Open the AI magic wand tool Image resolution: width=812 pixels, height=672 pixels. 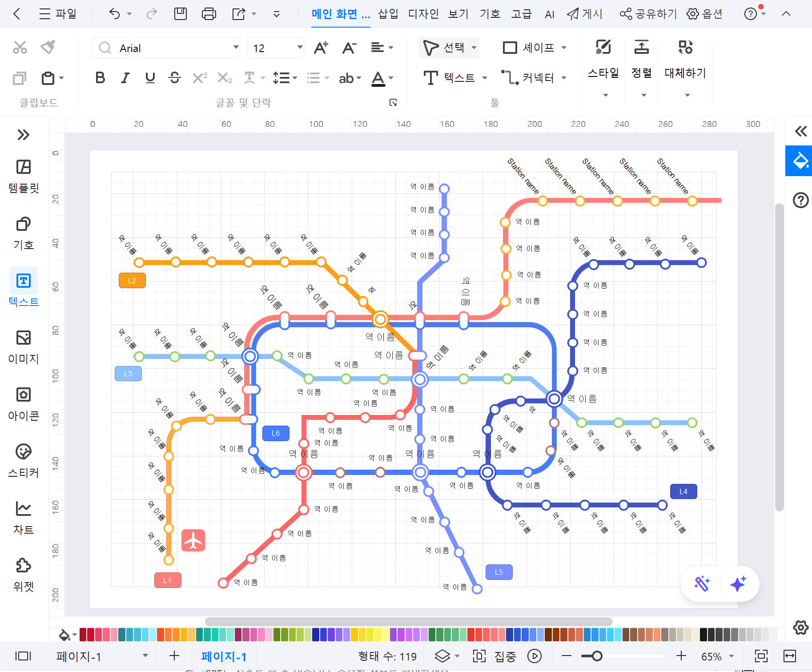click(x=702, y=583)
